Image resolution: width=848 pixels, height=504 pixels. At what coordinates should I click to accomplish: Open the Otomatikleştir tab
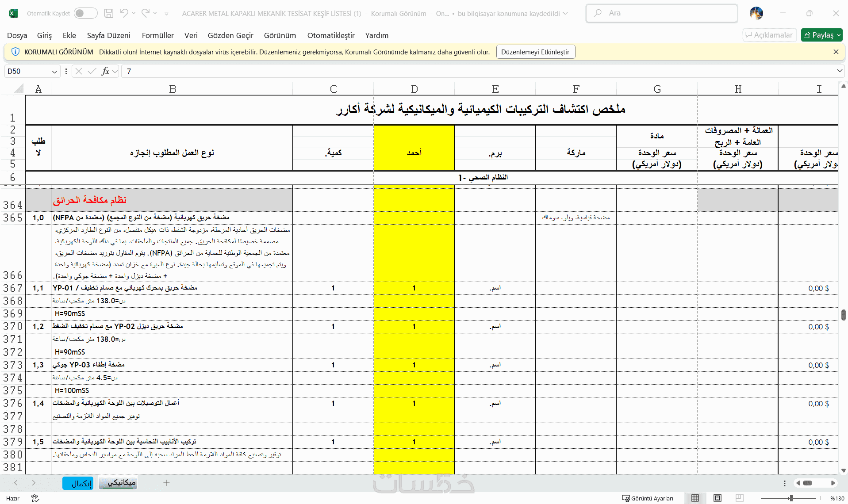click(331, 35)
